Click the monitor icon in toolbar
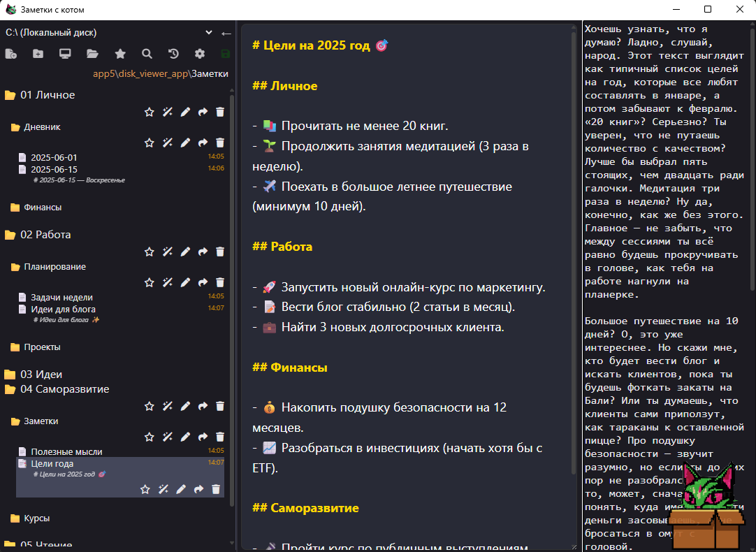The height and width of the screenshot is (552, 756). click(x=65, y=54)
